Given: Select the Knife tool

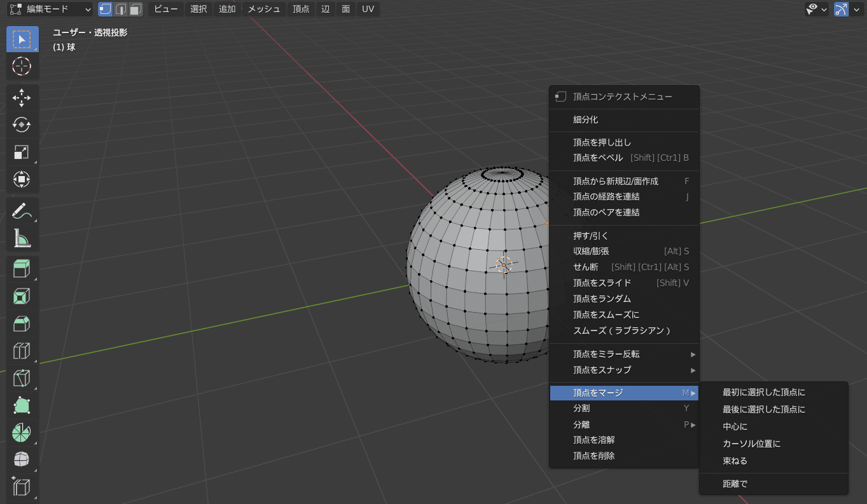Looking at the screenshot, I should point(22,379).
